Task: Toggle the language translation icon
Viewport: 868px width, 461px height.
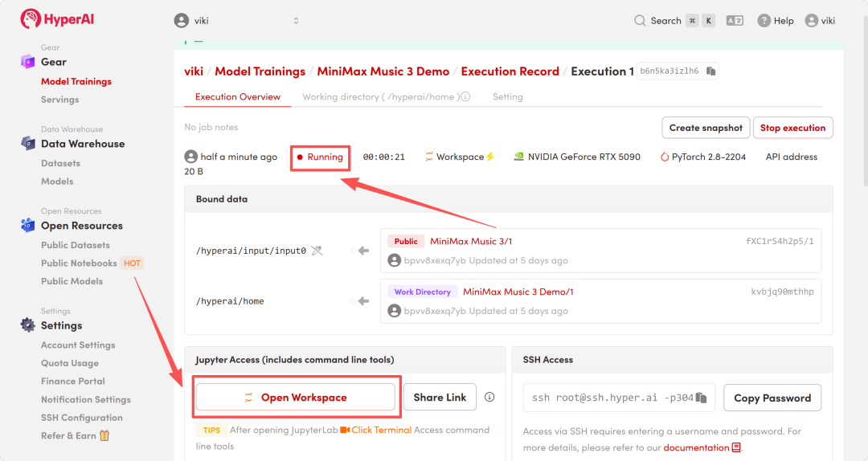Action: click(x=735, y=20)
